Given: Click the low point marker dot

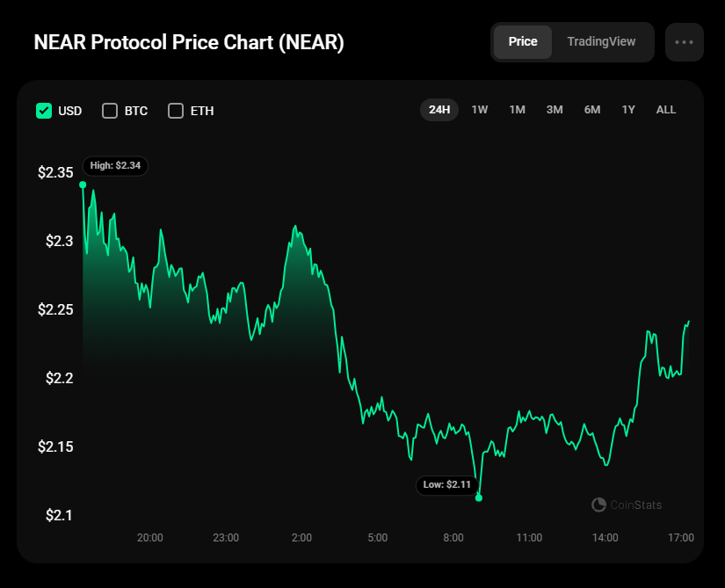Looking at the screenshot, I should click(x=479, y=497).
